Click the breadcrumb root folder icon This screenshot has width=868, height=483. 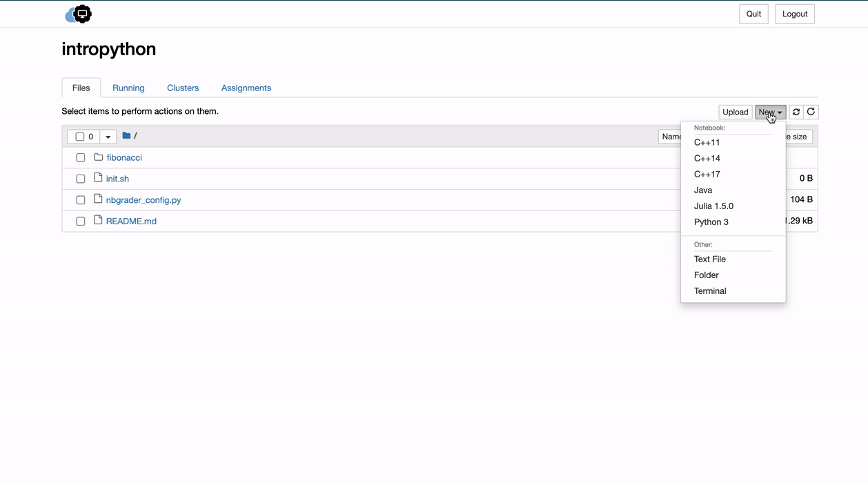click(126, 136)
